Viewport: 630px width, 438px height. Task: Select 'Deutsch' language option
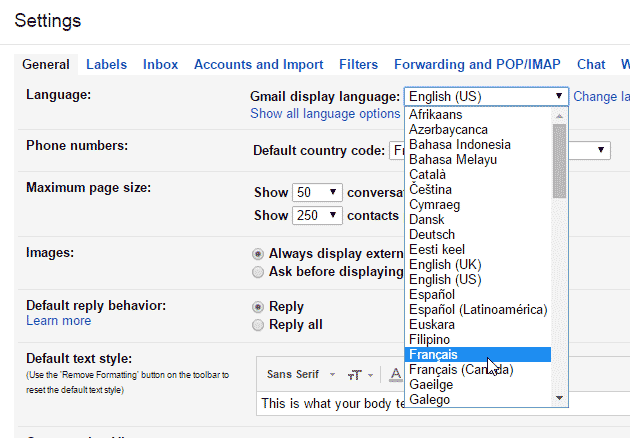coord(478,235)
